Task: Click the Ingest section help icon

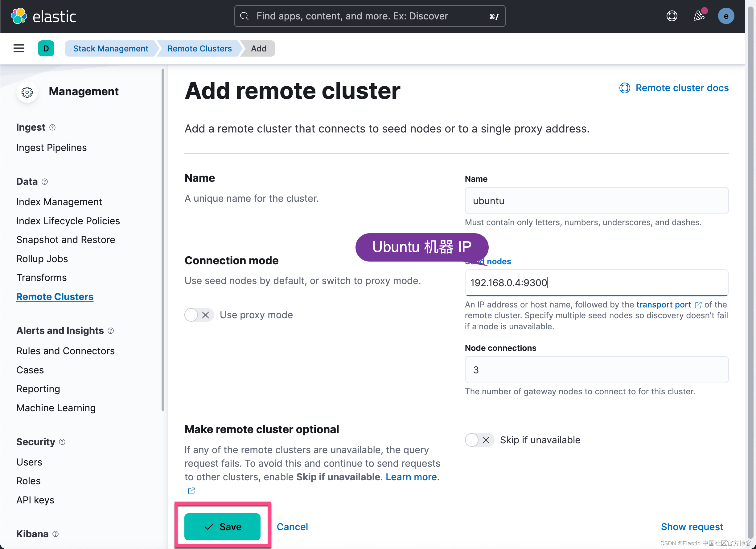Action: [52, 127]
